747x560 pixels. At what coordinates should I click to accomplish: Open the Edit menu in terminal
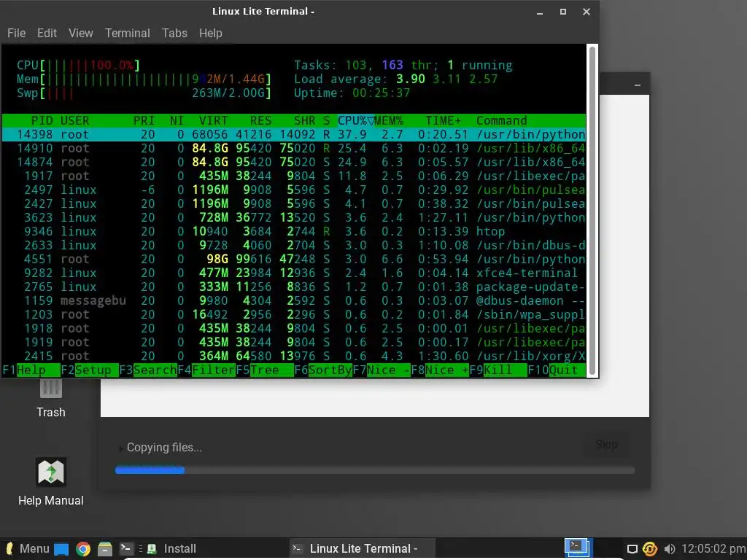(x=47, y=33)
